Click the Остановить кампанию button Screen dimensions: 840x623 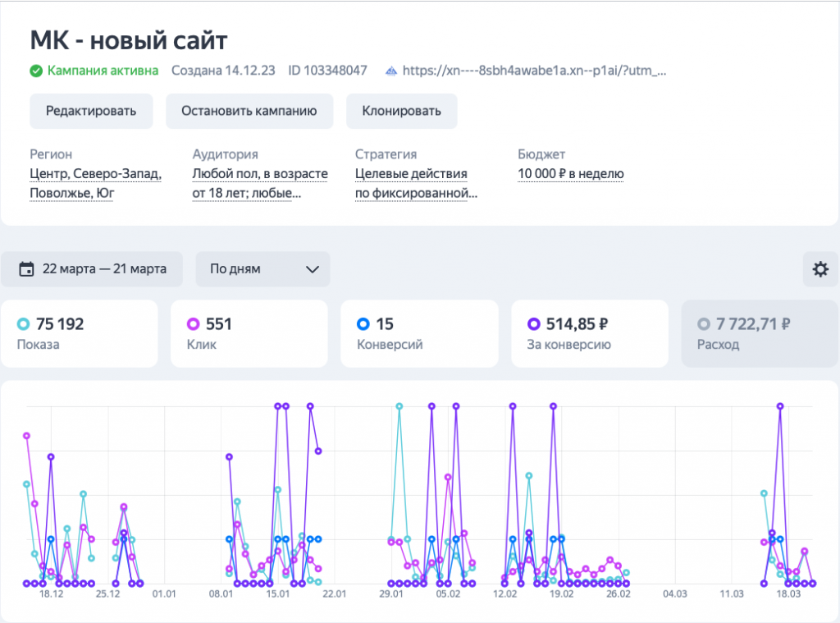pyautogui.click(x=249, y=111)
